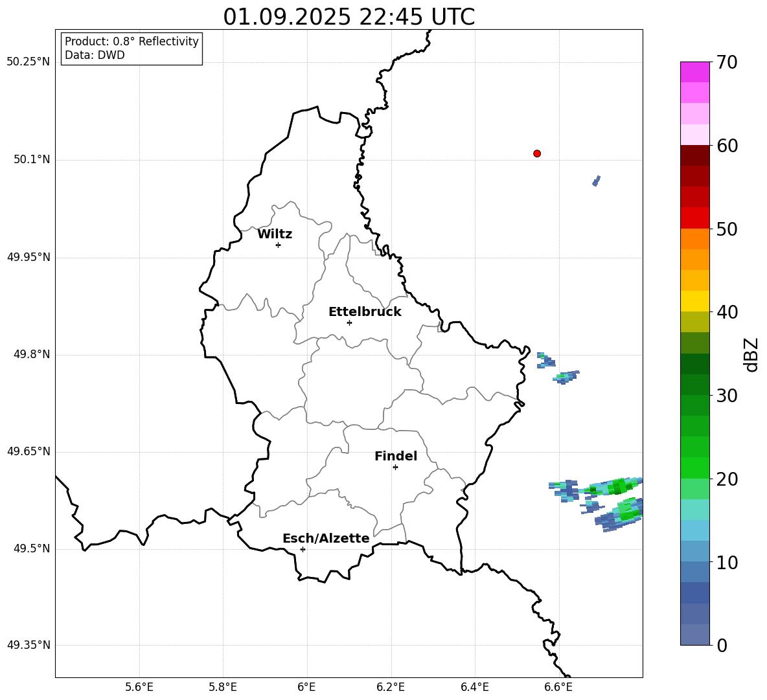Click the Esch/Alzette city label

pyautogui.click(x=326, y=539)
